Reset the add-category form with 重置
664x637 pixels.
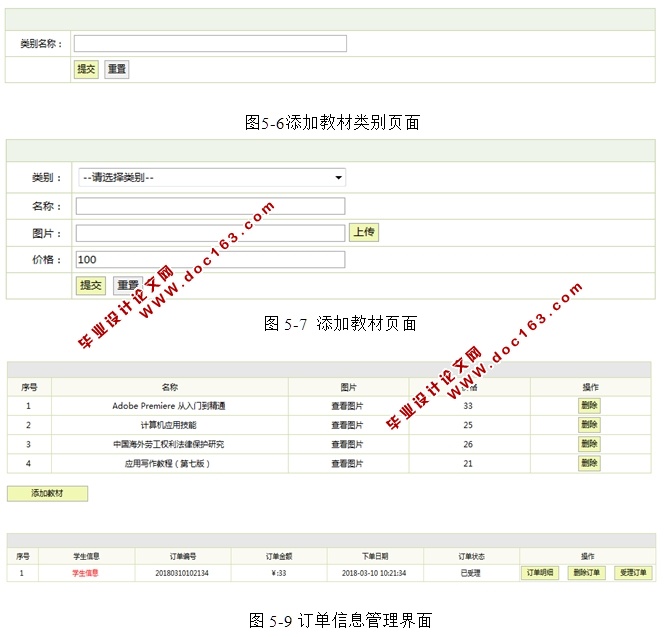point(116,69)
